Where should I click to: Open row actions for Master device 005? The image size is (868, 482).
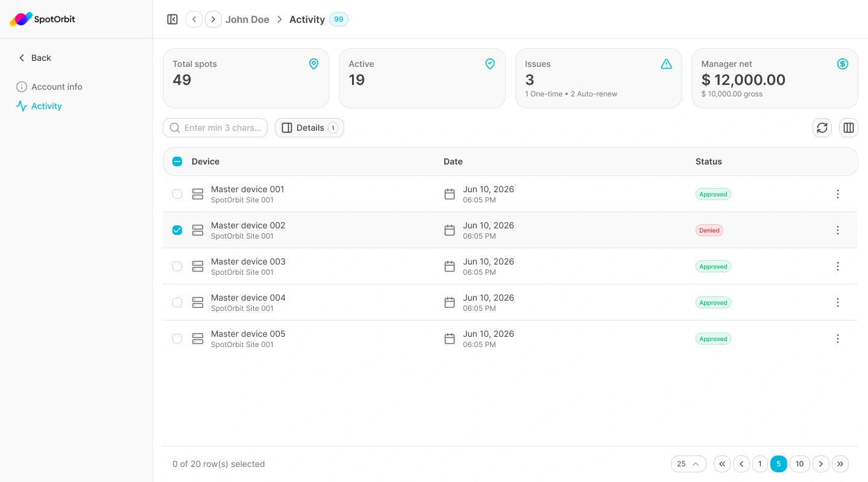click(x=838, y=339)
